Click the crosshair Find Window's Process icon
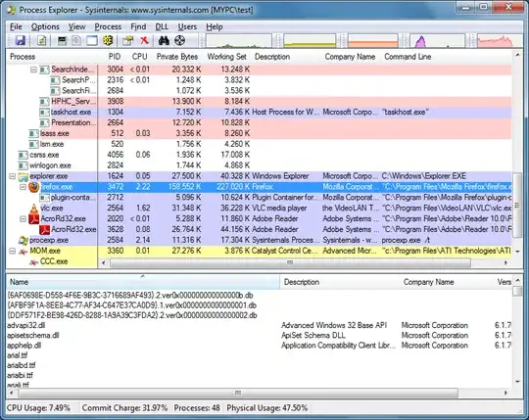 click(180, 40)
